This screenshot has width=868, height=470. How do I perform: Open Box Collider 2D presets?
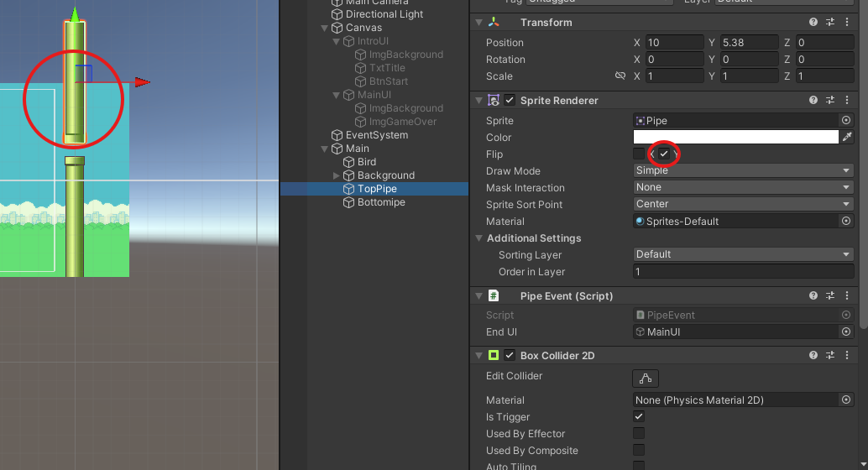pos(829,355)
